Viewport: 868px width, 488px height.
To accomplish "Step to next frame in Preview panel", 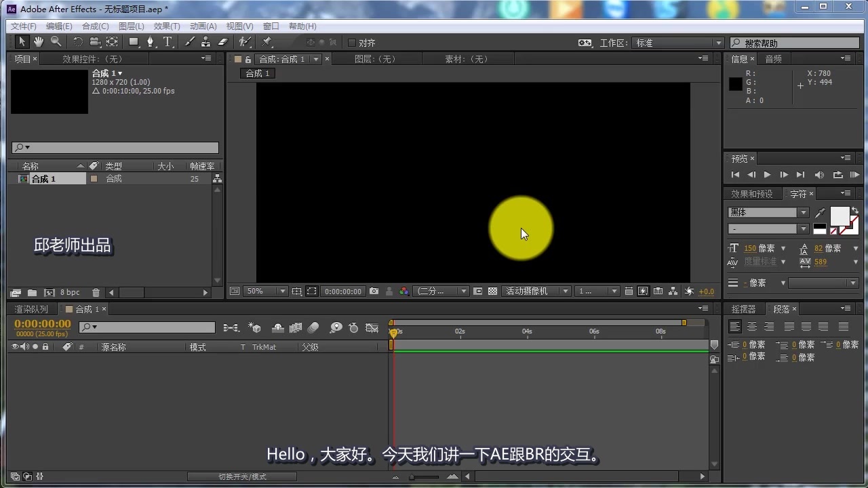I will [x=784, y=175].
